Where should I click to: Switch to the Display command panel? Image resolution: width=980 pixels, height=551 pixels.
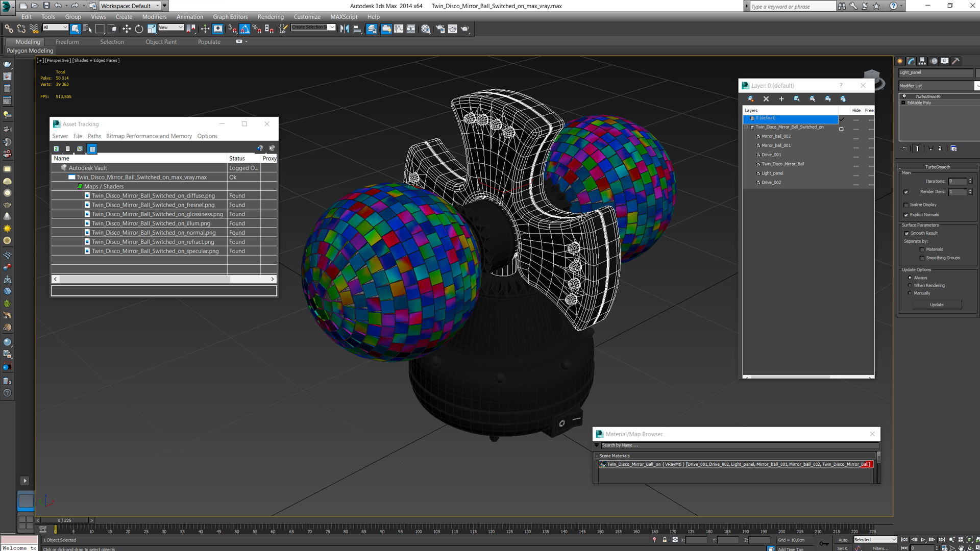[945, 61]
